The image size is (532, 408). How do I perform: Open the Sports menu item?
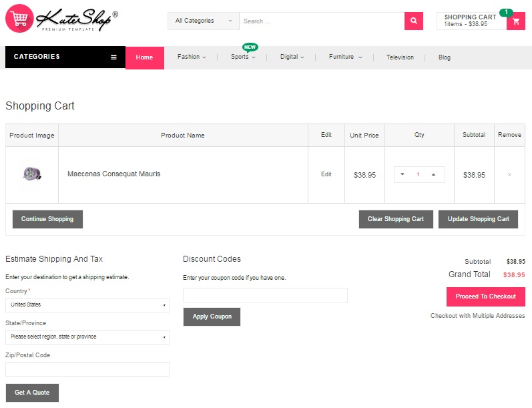243,57
